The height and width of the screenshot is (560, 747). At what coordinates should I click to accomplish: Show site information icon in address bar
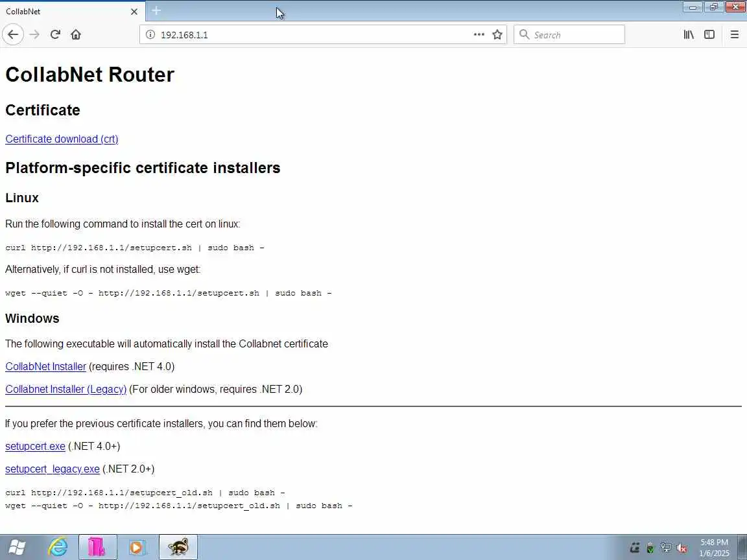(x=150, y=34)
